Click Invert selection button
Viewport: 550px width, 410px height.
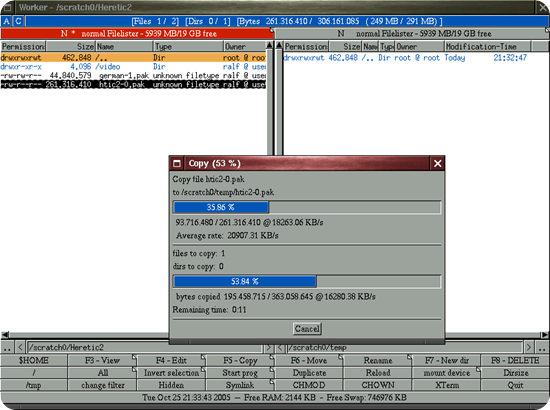[171, 372]
